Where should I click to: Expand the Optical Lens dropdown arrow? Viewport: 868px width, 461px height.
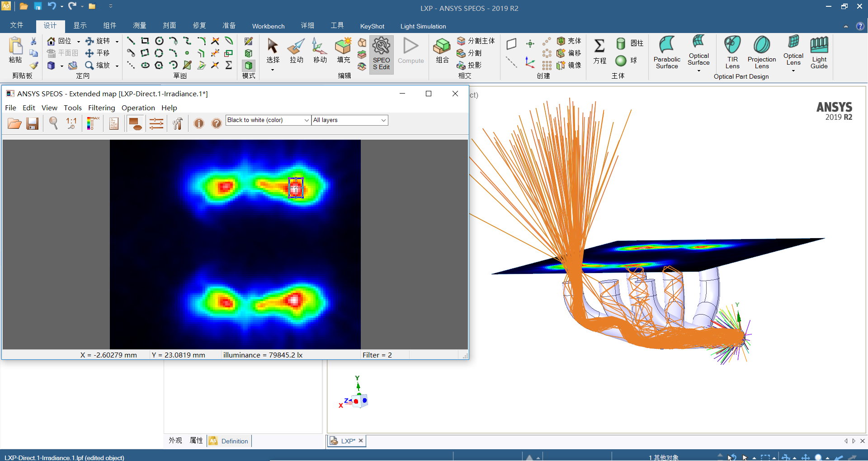tap(793, 71)
